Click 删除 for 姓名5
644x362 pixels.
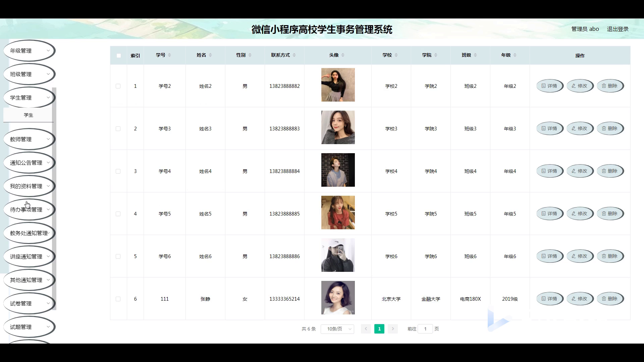[610, 214]
